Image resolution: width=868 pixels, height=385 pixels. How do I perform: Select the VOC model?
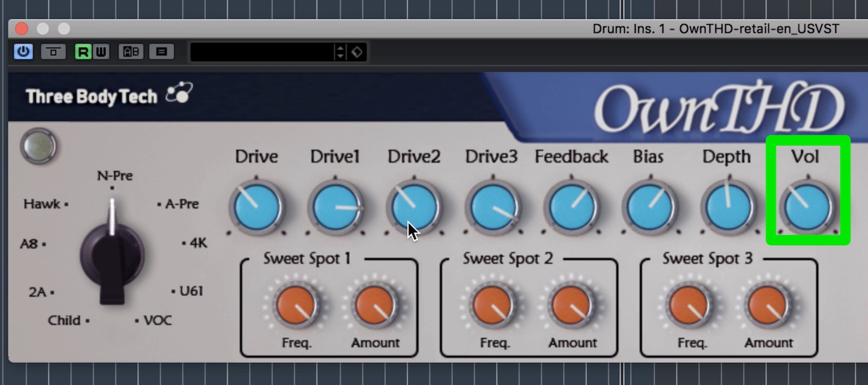pyautogui.click(x=157, y=320)
